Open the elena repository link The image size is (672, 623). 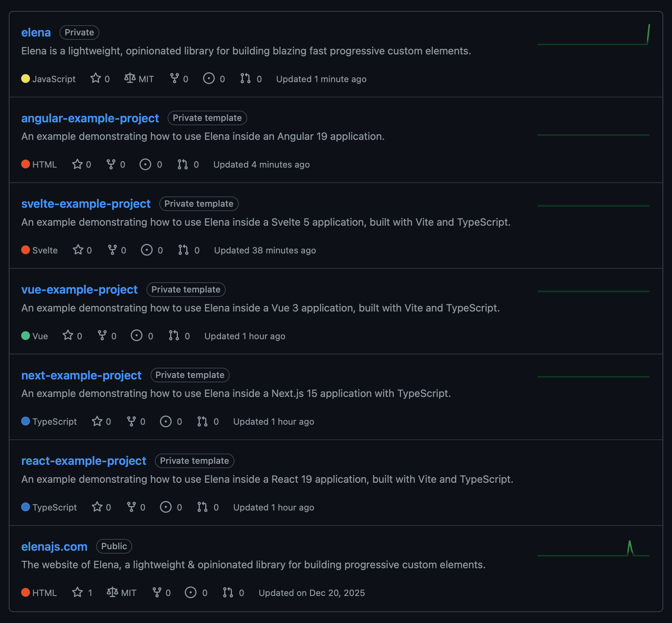(36, 33)
